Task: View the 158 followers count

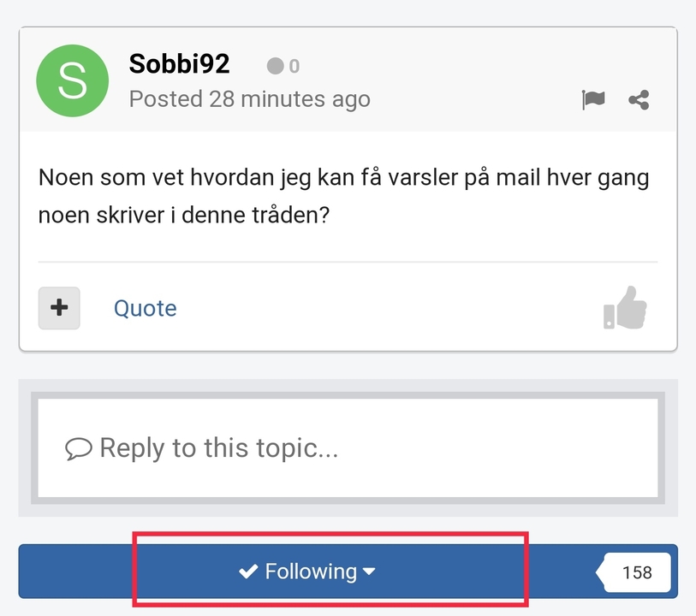Action: tap(637, 572)
